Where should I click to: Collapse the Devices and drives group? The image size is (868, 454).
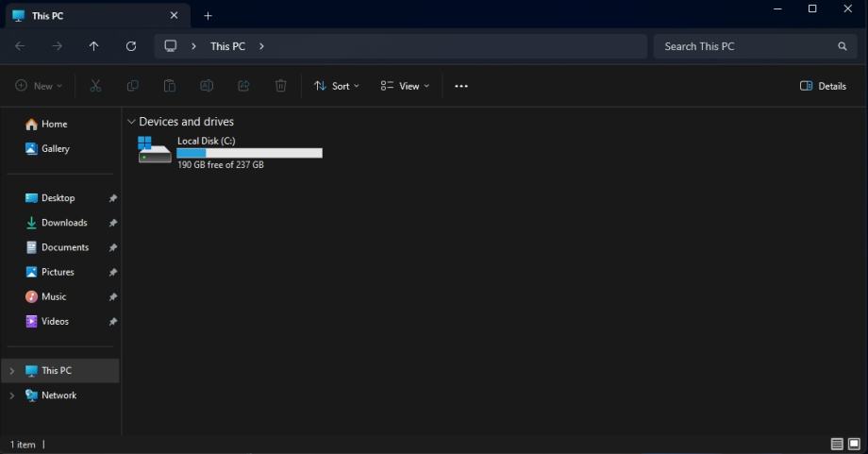131,122
